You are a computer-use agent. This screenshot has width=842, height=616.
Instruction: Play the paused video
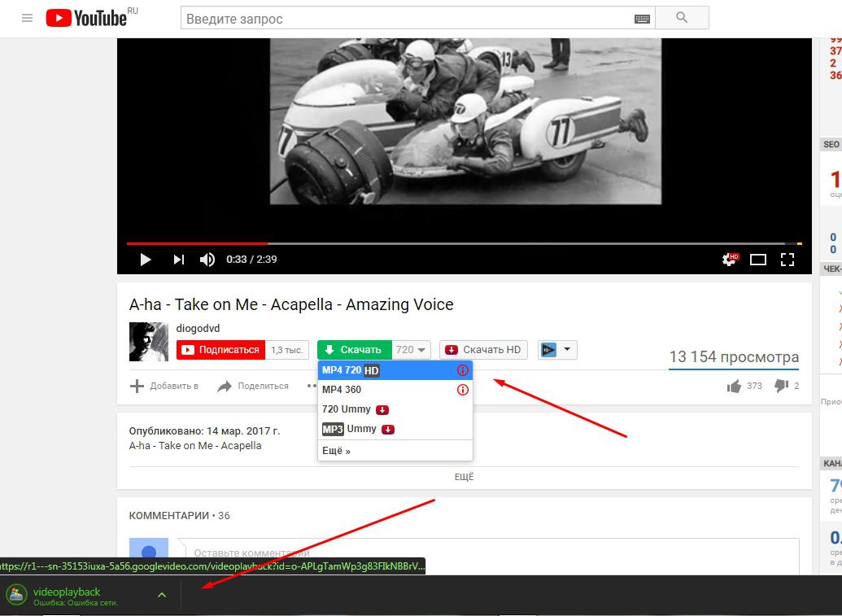click(x=145, y=260)
